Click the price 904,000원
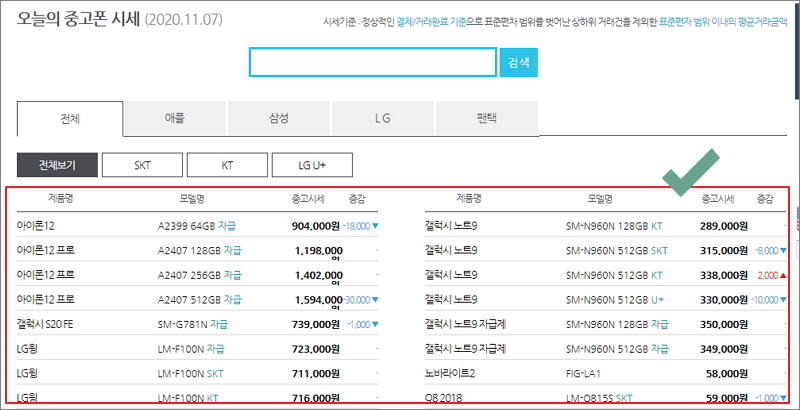Screen dimensions: 800x410 [x=315, y=226]
